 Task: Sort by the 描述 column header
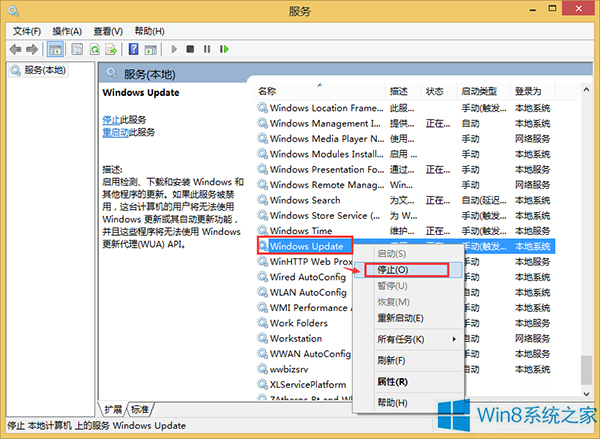point(403,91)
